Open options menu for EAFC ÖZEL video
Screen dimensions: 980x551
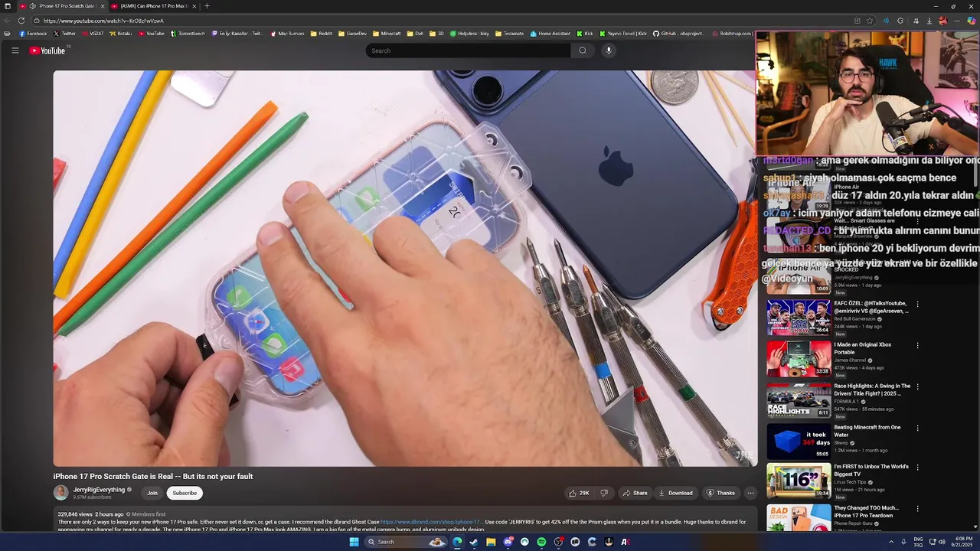(x=917, y=304)
